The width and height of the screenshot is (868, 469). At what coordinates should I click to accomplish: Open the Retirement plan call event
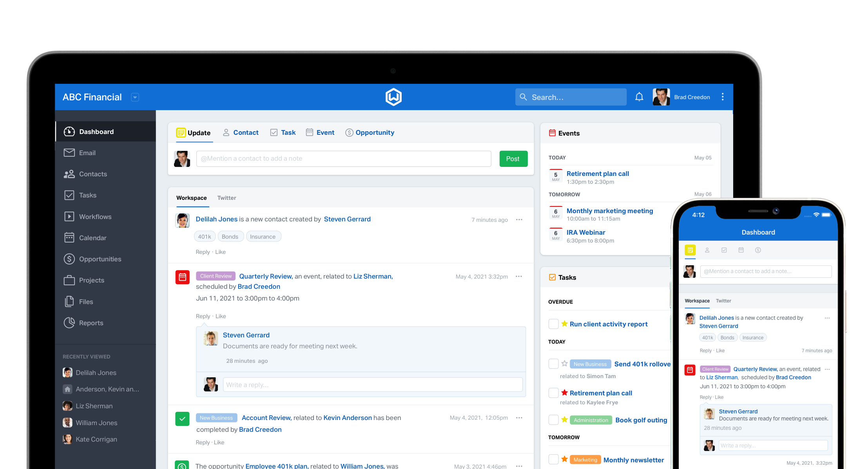598,174
